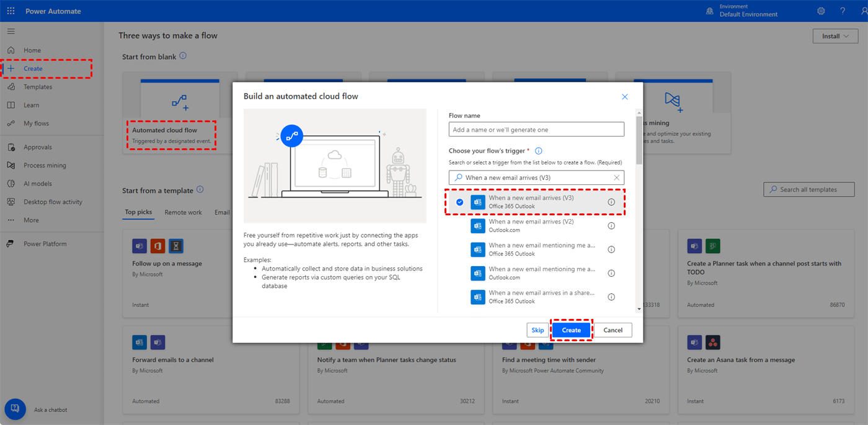Show info for shared mailbox email trigger
Viewport: 868px width, 425px height.
click(611, 297)
